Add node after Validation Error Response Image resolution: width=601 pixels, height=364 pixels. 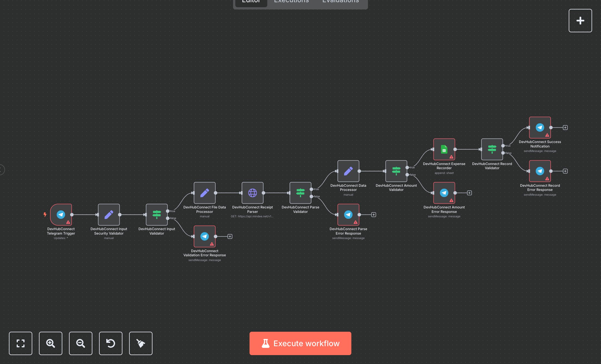tap(230, 237)
